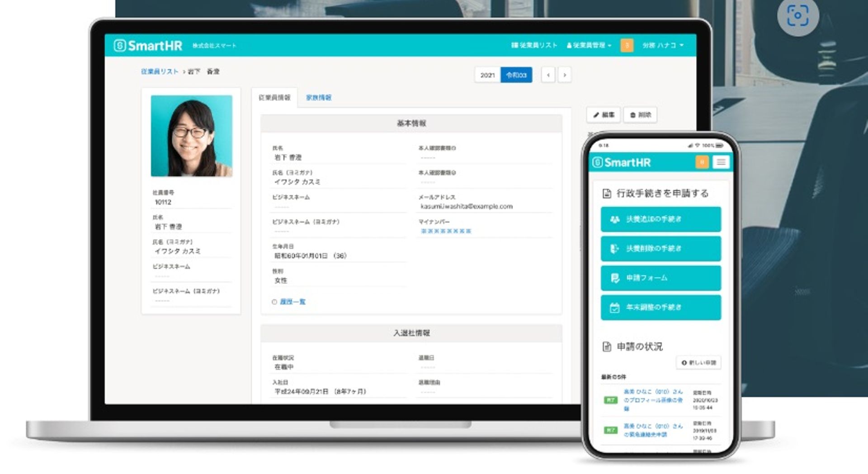Open the hamburger menu on the mobile screen
The width and height of the screenshot is (868, 474).
click(x=720, y=162)
